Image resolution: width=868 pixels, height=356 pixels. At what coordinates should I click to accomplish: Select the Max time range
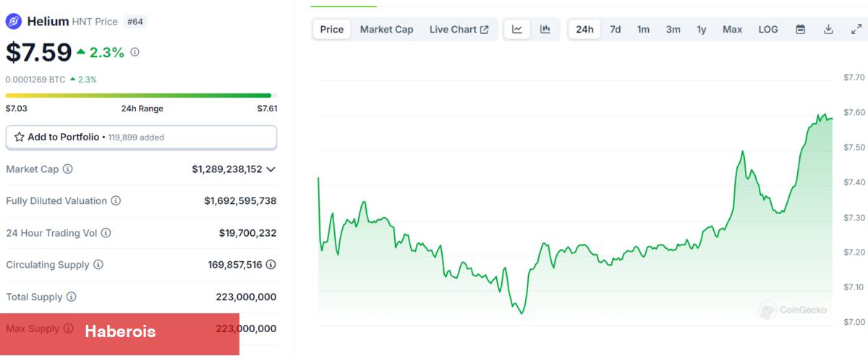tap(732, 30)
